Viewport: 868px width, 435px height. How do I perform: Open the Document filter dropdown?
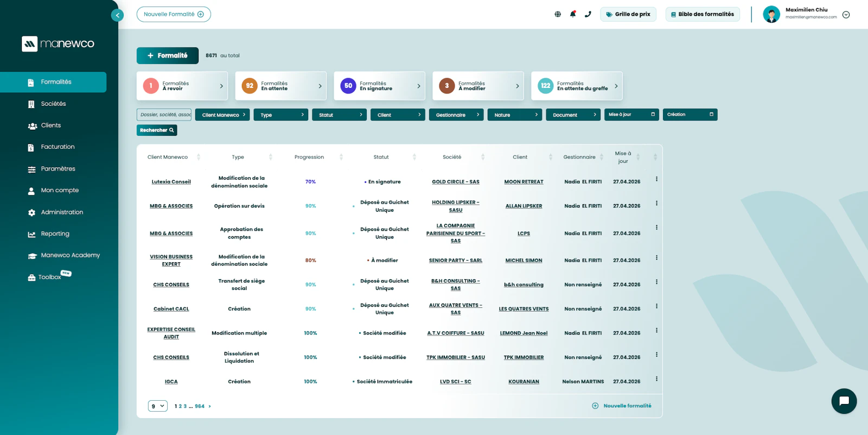click(x=573, y=115)
